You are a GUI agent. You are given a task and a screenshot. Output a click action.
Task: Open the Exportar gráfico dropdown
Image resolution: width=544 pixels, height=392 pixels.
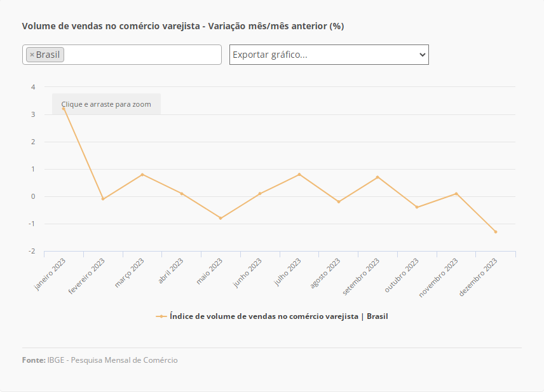pos(329,55)
